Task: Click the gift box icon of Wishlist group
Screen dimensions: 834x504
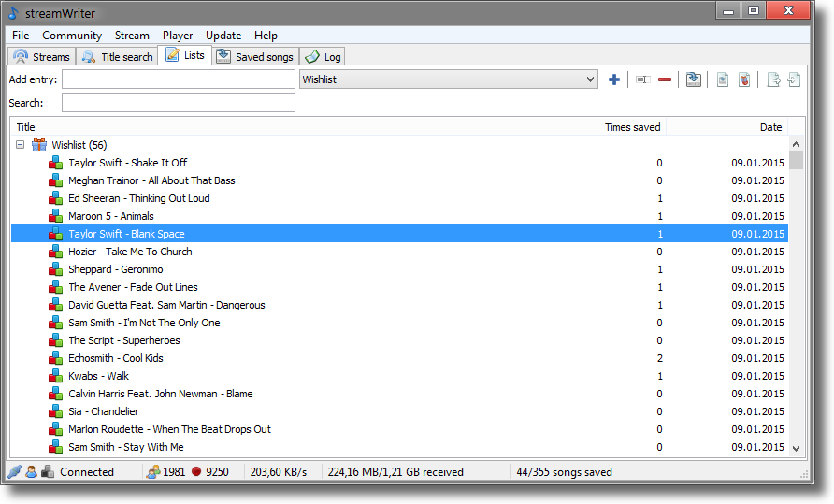Action: tap(39, 145)
